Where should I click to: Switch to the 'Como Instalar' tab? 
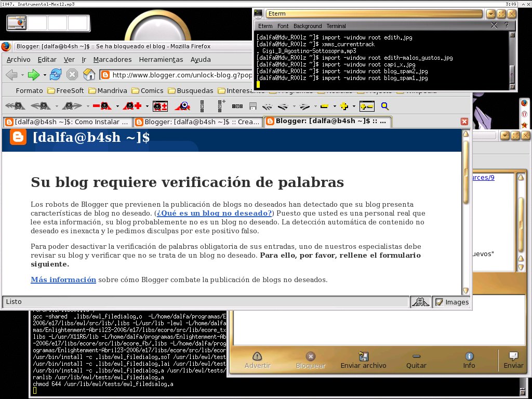pyautogui.click(x=67, y=122)
